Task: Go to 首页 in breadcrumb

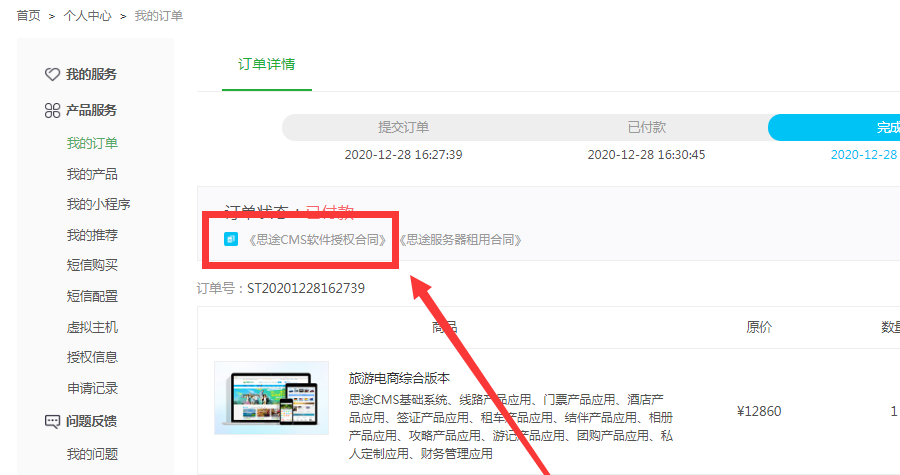Action: point(29,16)
